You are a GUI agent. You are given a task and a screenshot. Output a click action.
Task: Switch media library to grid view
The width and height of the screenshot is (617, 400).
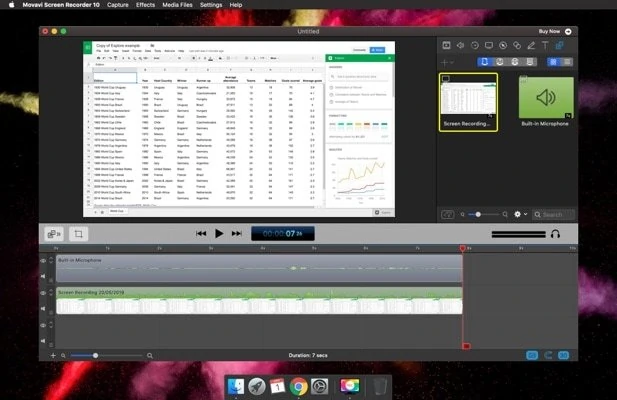coord(551,62)
